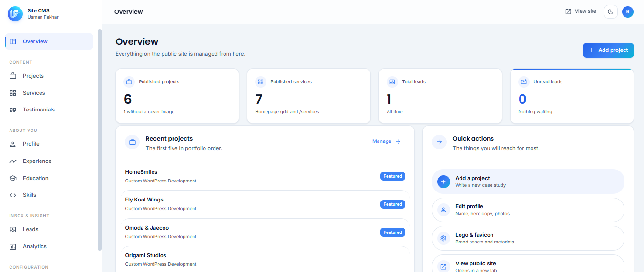Click the Leads inbox icon in sidebar
644x272 pixels.
point(13,229)
